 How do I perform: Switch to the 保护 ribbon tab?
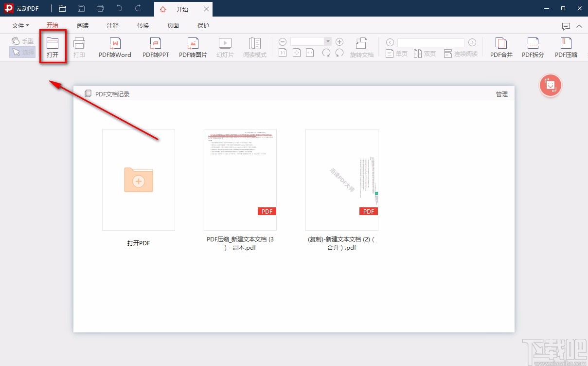[x=203, y=26]
